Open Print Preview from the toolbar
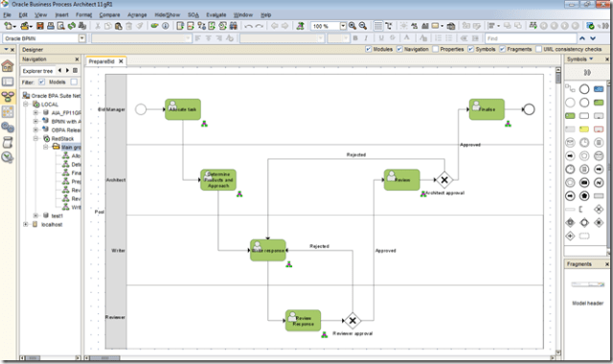The image size is (613, 364). pos(60,26)
